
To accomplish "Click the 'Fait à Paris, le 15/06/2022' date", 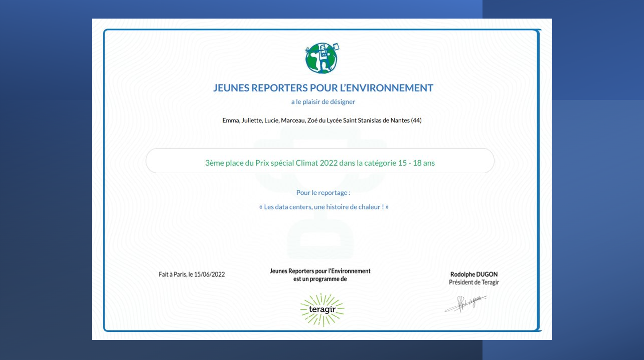I will 192,274.
